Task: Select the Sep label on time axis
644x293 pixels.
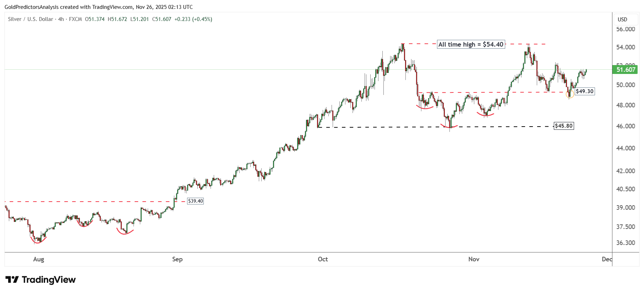Action: tap(177, 259)
